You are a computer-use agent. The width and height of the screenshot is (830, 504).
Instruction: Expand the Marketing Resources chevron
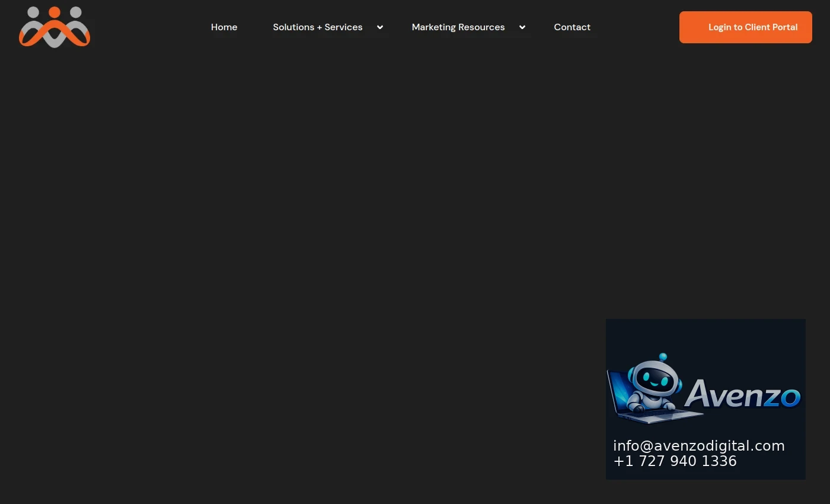(522, 27)
